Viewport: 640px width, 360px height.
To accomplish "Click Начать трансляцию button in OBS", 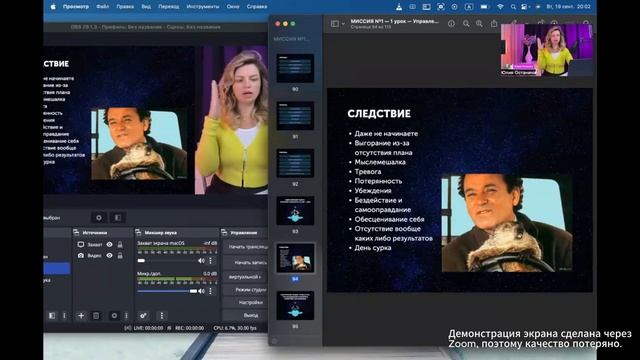I will 246,247.
